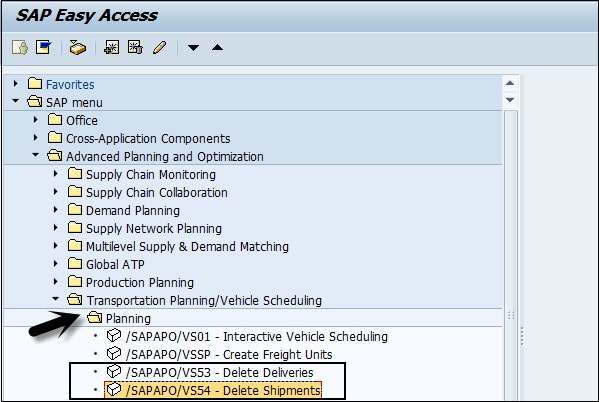Collapse Transportation Planning/Vehicle Scheduling node
Image resolution: width=599 pixels, height=402 pixels.
(x=56, y=298)
